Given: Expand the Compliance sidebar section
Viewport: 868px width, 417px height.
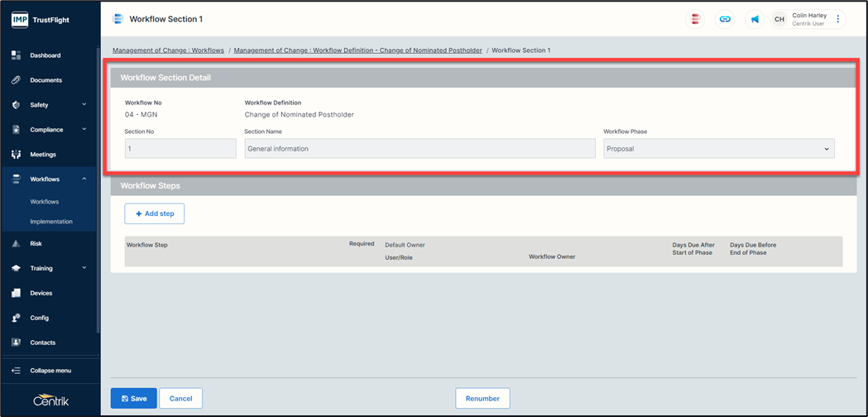Looking at the screenshot, I should pos(50,130).
